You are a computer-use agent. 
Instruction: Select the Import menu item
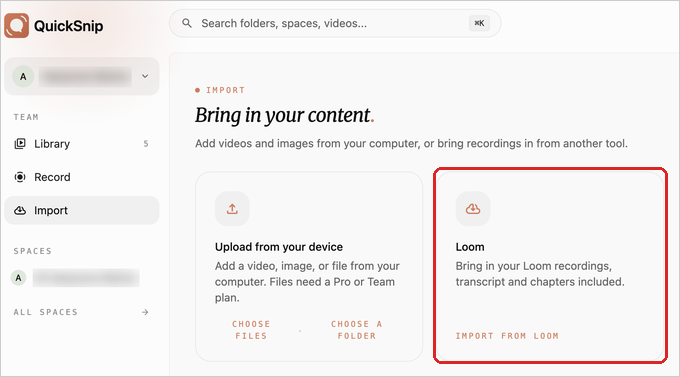point(82,210)
